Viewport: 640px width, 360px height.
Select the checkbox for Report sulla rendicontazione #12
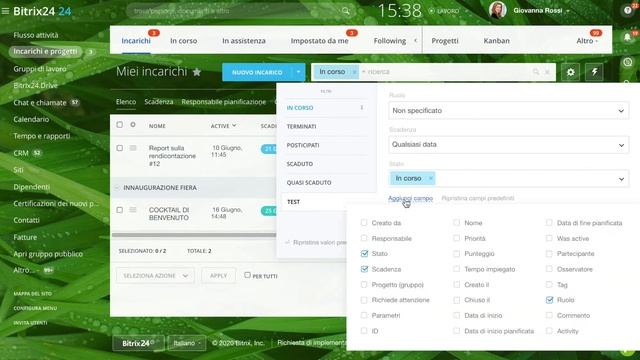120,148
